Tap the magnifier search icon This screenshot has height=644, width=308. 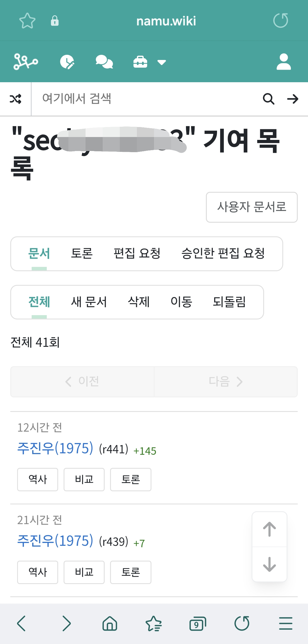point(268,99)
